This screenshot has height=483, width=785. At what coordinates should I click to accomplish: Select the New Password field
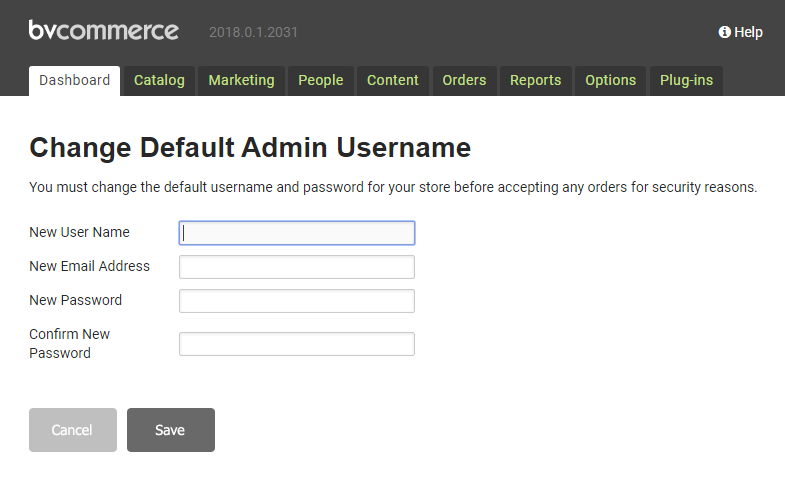[x=297, y=301]
